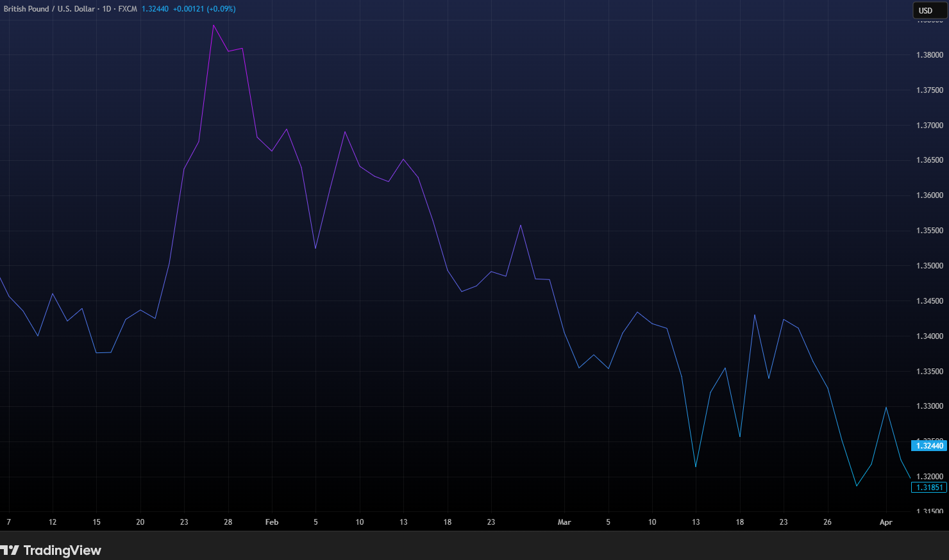The image size is (949, 560).
Task: Click the FXCM source label
Action: (128, 9)
